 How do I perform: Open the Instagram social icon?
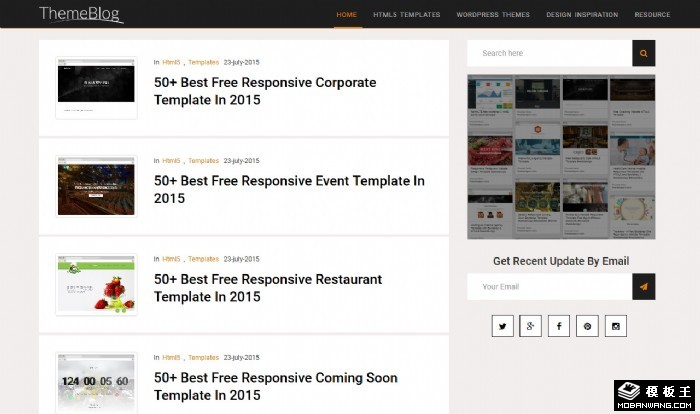616,325
